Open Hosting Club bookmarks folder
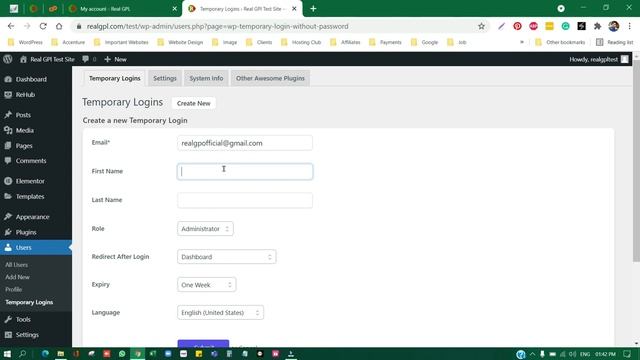 (301, 42)
